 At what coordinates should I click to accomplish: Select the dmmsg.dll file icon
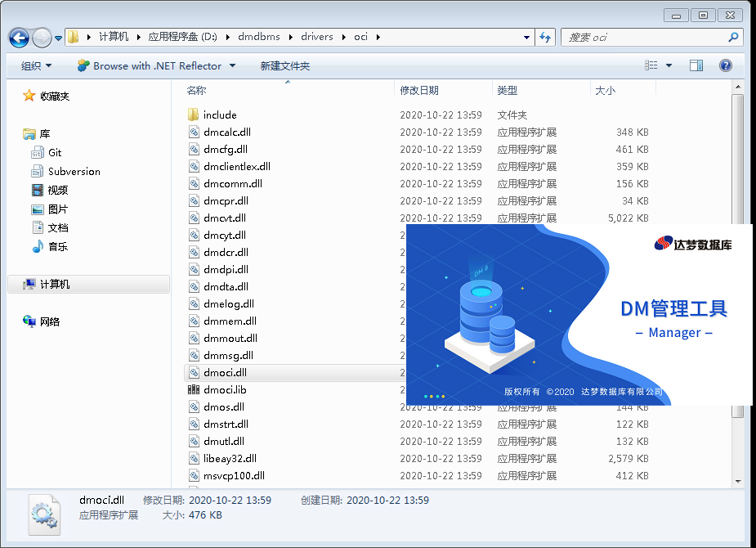point(194,356)
